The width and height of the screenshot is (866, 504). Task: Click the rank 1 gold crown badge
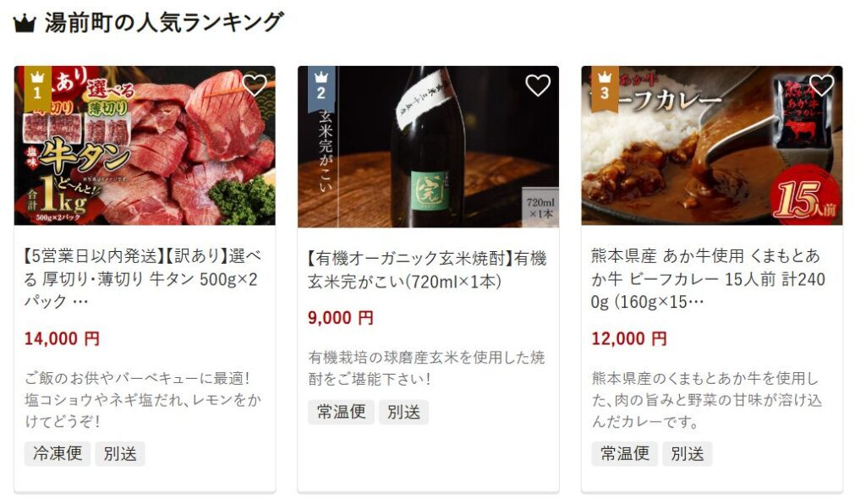37,88
